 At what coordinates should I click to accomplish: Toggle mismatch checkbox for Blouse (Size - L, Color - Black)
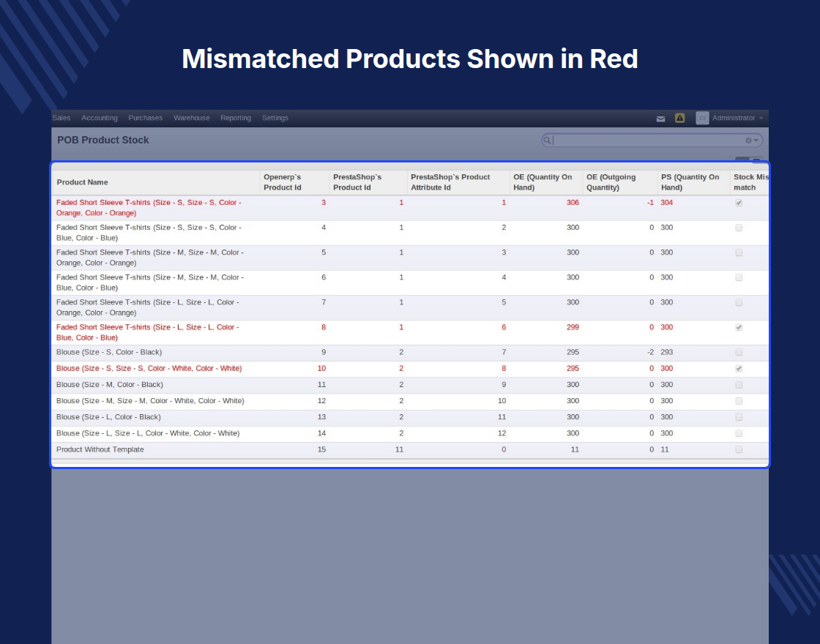(x=739, y=418)
